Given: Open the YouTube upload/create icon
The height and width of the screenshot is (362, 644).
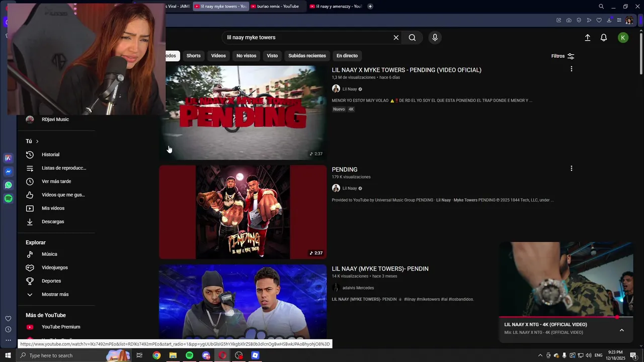Looking at the screenshot, I should coord(587,38).
